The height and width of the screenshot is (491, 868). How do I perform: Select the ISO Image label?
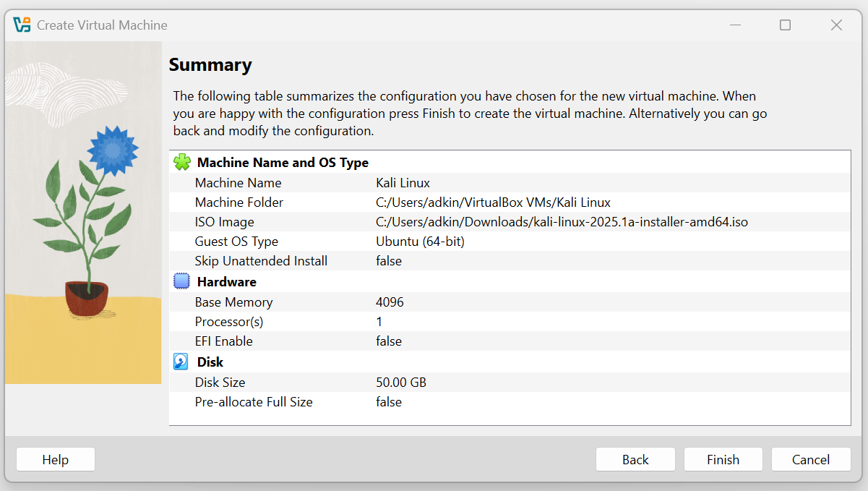(x=225, y=222)
